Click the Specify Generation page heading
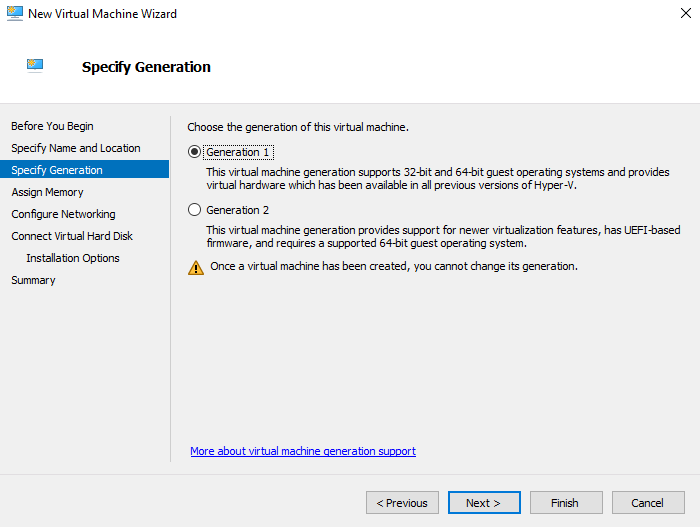 [x=146, y=67]
